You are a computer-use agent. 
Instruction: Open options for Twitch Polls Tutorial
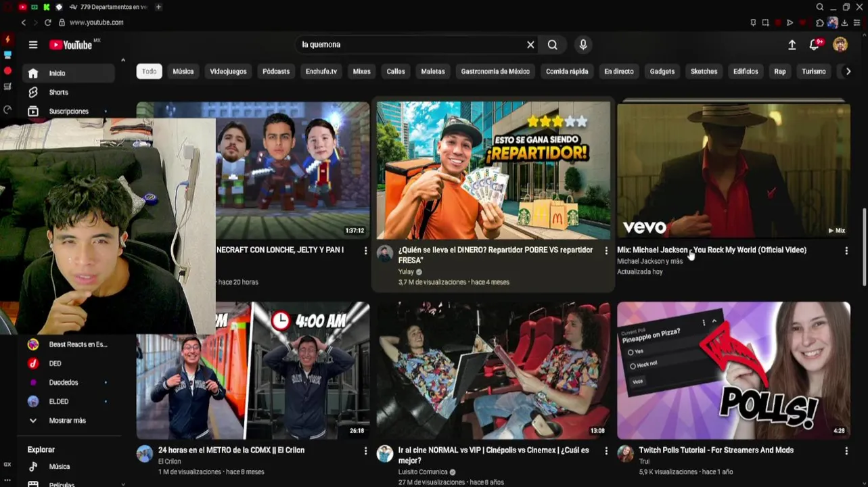tap(846, 451)
